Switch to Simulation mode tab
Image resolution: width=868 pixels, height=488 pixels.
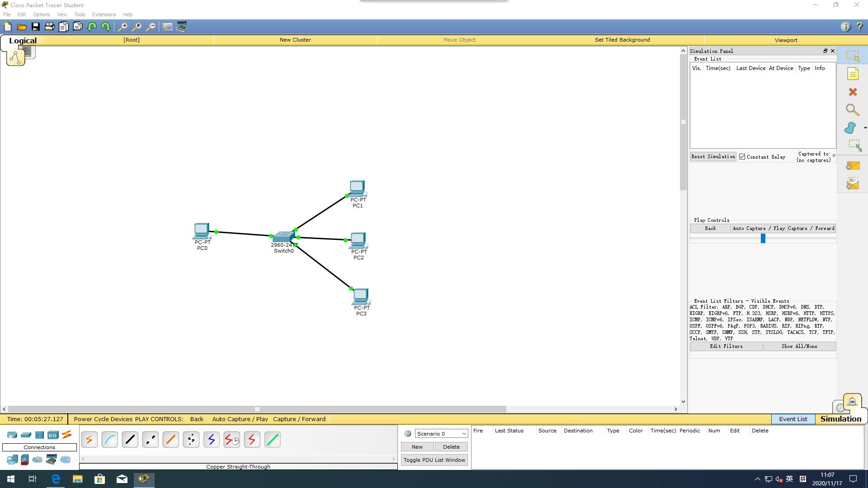click(x=841, y=419)
